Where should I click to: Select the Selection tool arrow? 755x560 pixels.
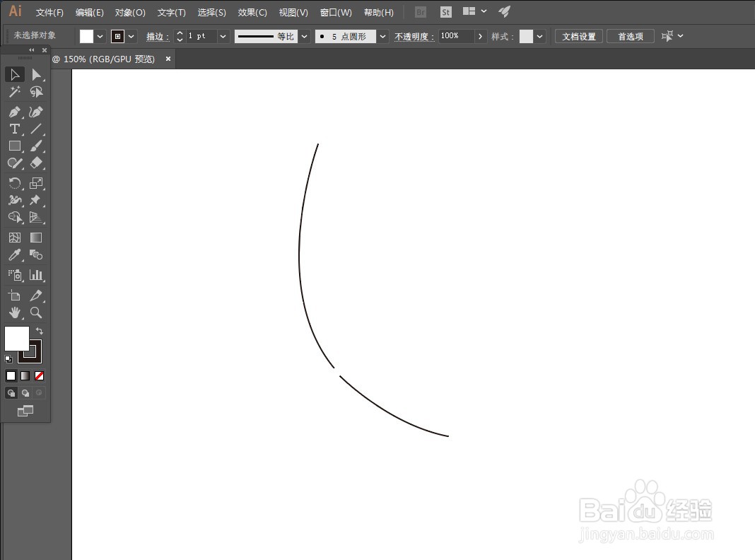(14, 75)
